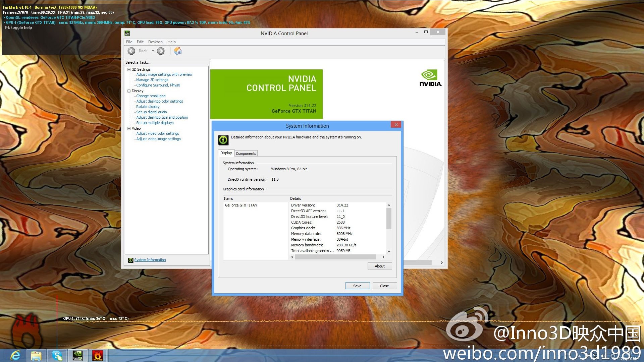Collapse the 3D Settings tree node

[x=129, y=69]
